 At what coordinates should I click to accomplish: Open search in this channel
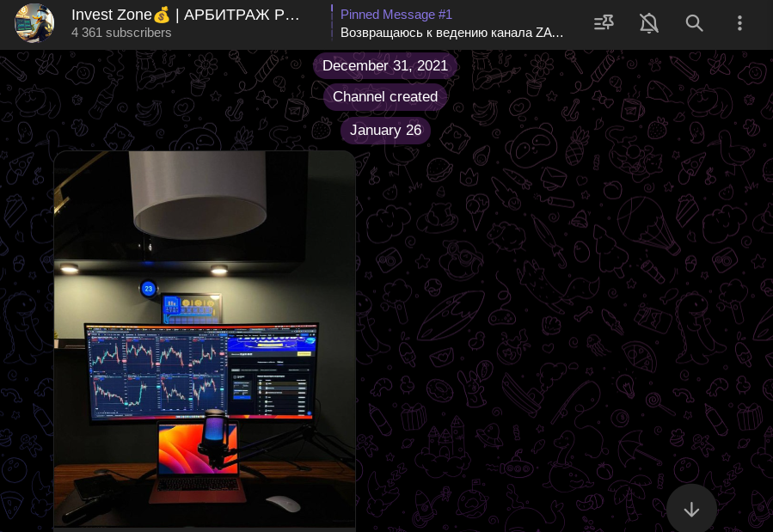pyautogui.click(x=694, y=22)
